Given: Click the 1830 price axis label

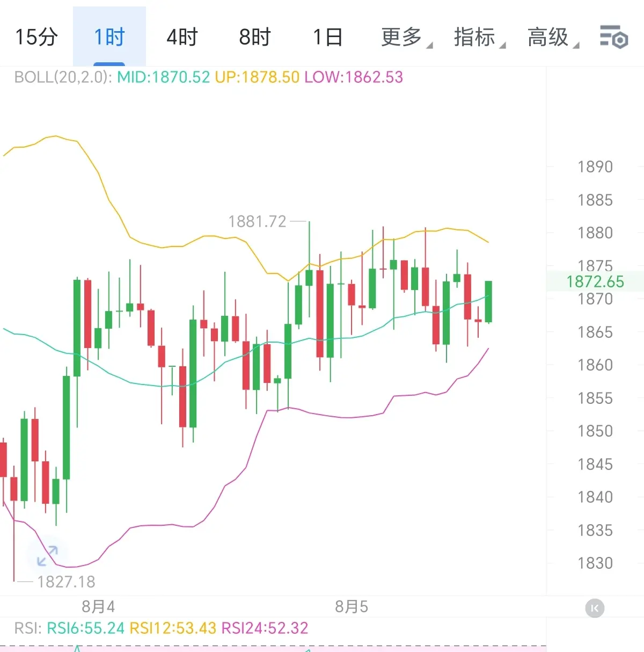Looking at the screenshot, I should (595, 563).
